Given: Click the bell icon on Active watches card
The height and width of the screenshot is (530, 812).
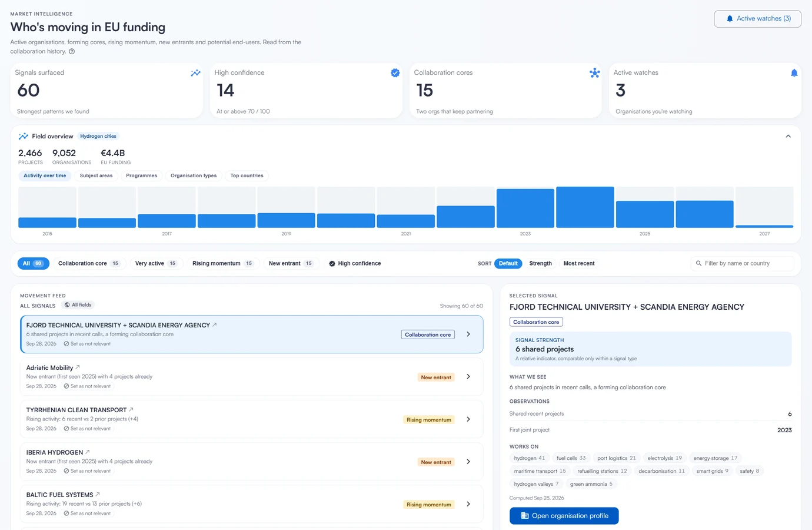Looking at the screenshot, I should click(794, 73).
